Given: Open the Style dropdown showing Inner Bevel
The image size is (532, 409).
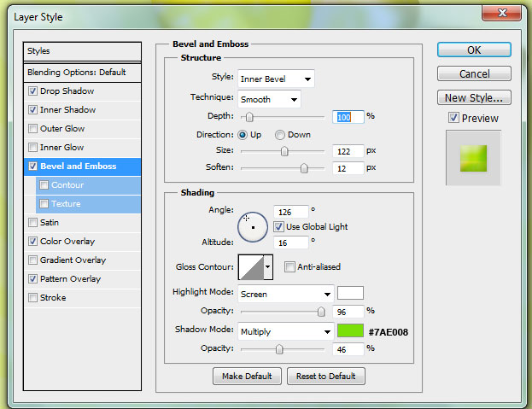Looking at the screenshot, I should coord(276,79).
